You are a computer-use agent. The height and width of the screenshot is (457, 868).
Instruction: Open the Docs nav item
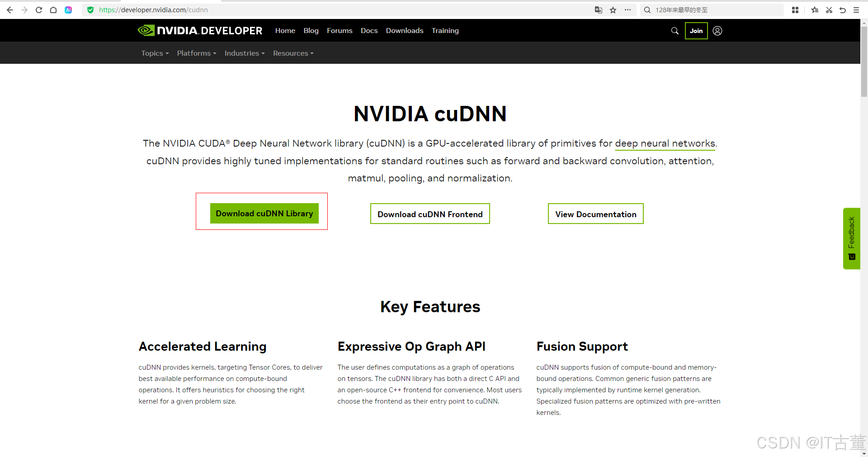pos(369,31)
